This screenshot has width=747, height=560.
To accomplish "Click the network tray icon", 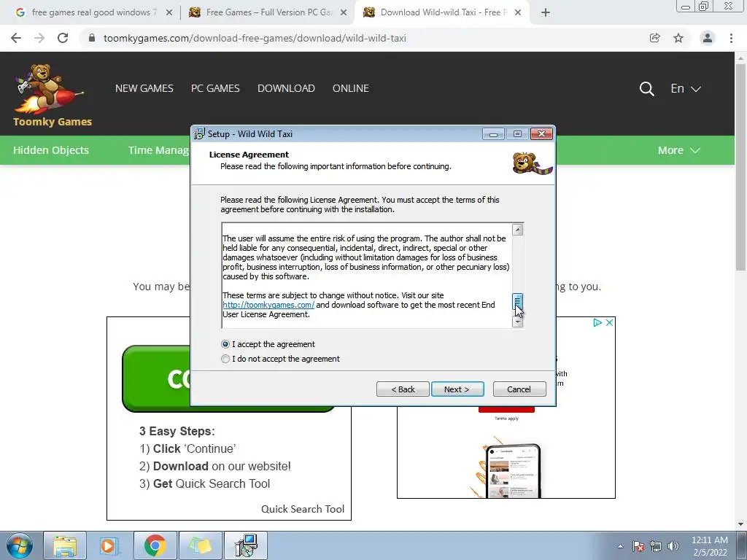I will click(x=656, y=546).
